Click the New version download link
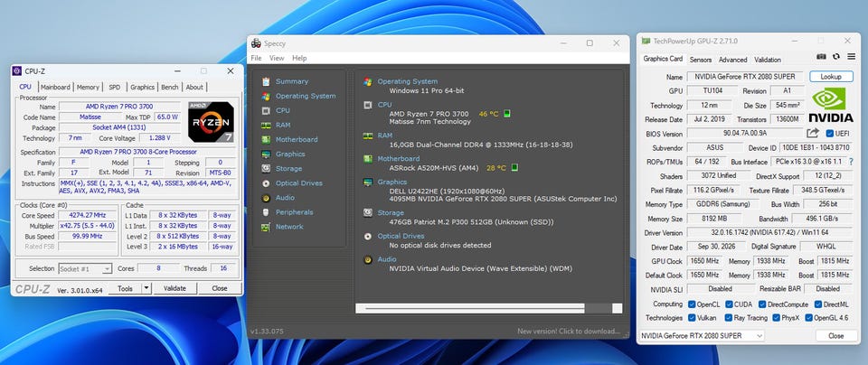Viewport: 868px width, 365px height. 569,332
